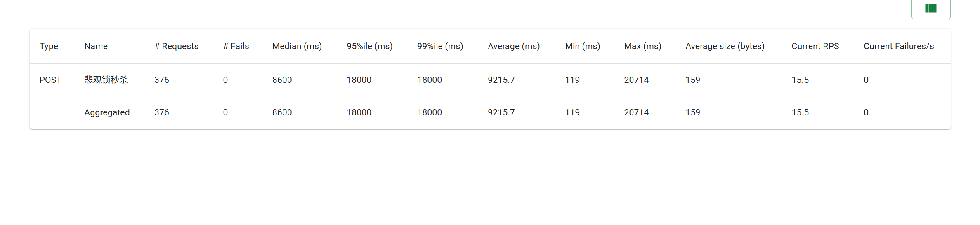Sort by Max (ms) column header
980x225 pixels.
(642, 46)
